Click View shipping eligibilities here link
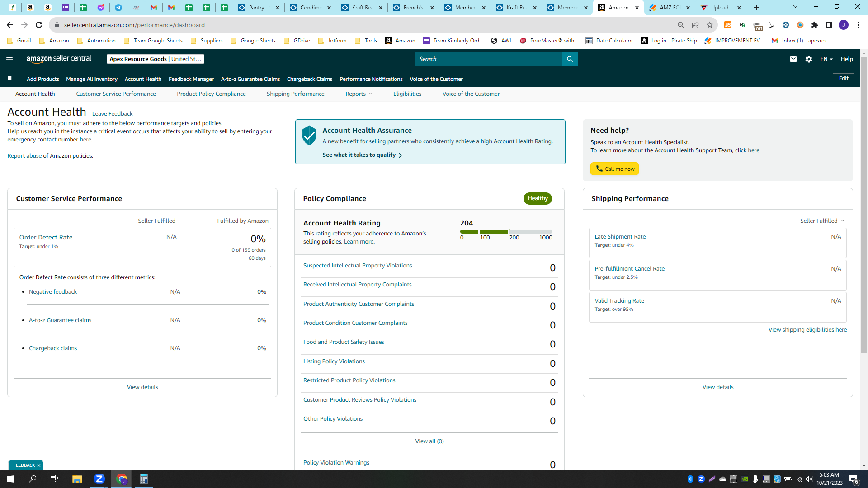 [x=807, y=330]
